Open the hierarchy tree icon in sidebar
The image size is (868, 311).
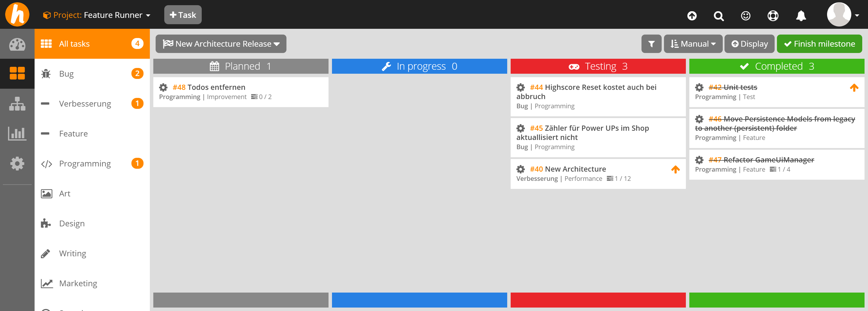(x=17, y=103)
